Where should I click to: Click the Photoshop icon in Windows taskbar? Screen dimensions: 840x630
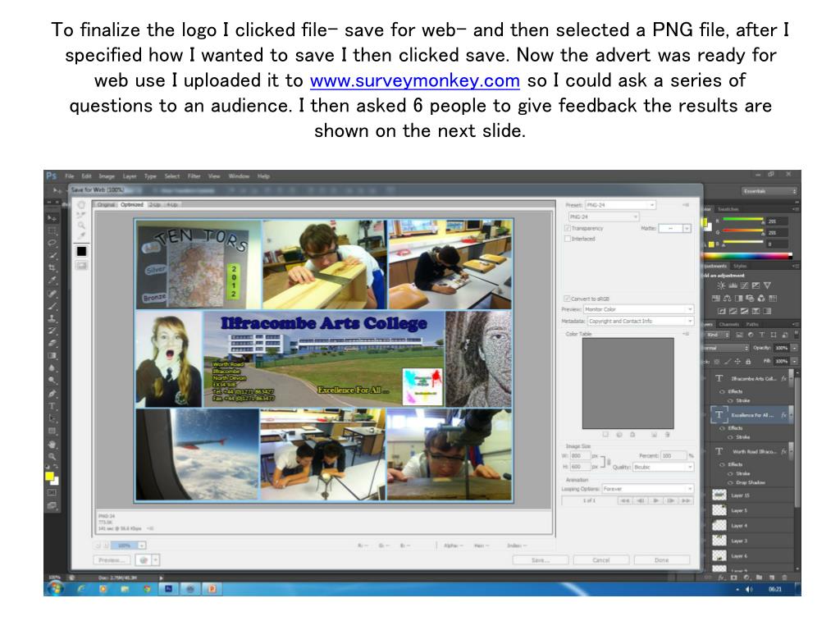[168, 589]
